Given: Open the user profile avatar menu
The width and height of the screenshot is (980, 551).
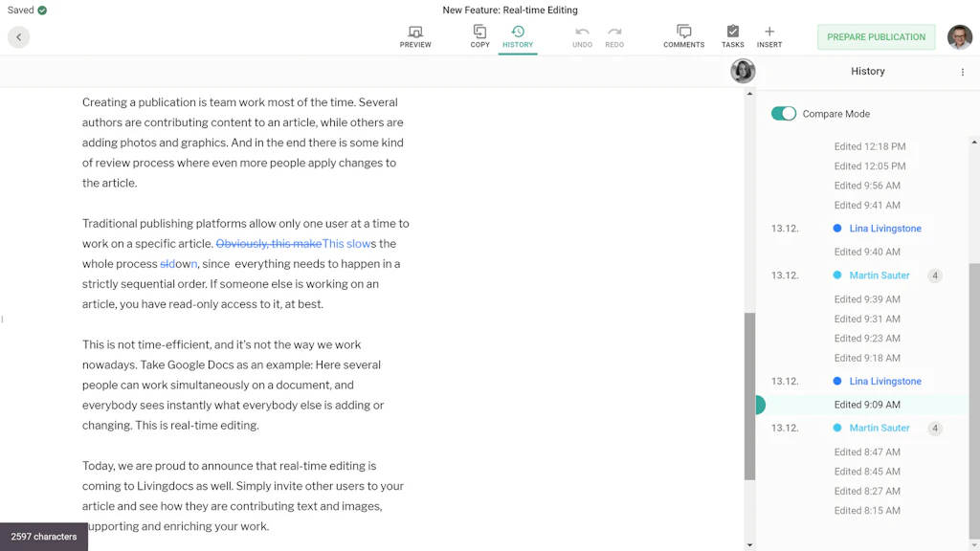Looking at the screenshot, I should pos(959,37).
